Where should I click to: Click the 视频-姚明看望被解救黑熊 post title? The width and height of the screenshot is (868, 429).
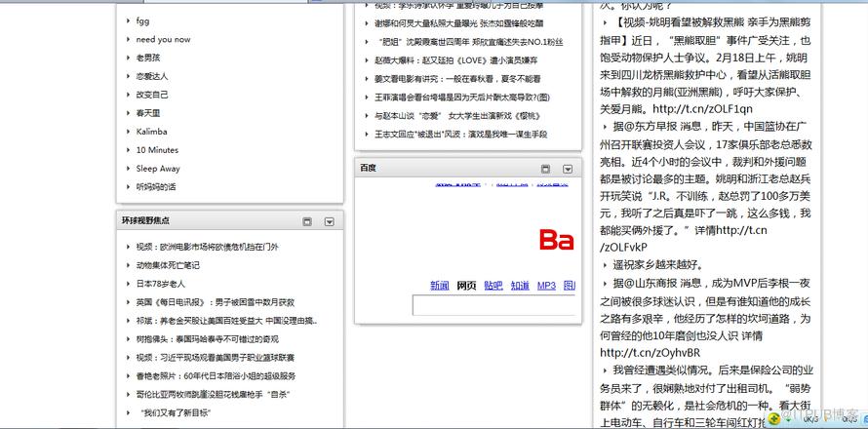click(x=706, y=31)
